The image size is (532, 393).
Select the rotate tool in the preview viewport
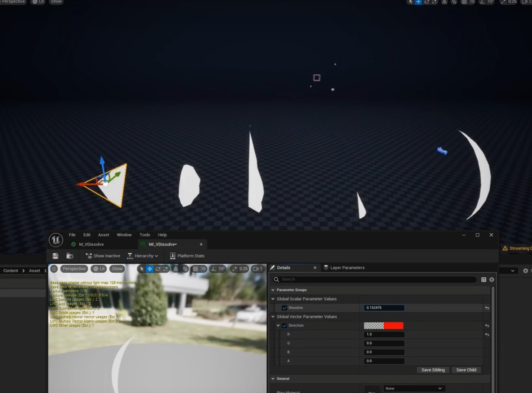(x=158, y=269)
